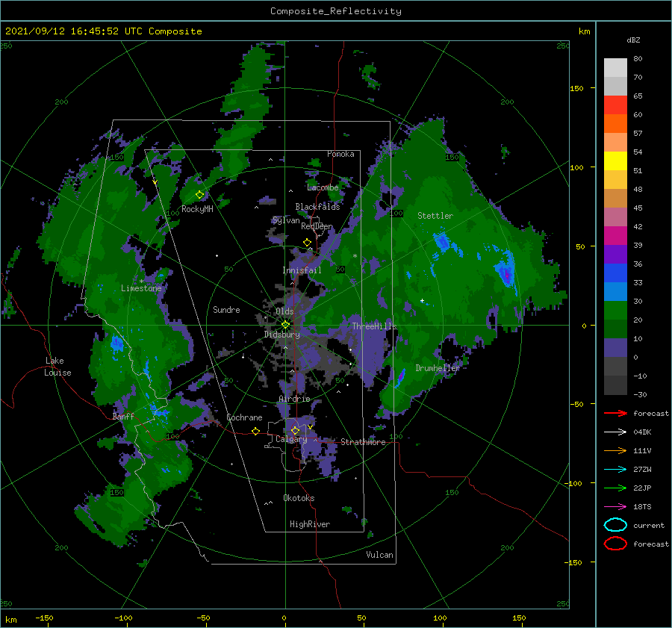The width and height of the screenshot is (672, 628).
Task: Pick the bright green 20-30 dBZ swatch
Action: coord(615,311)
